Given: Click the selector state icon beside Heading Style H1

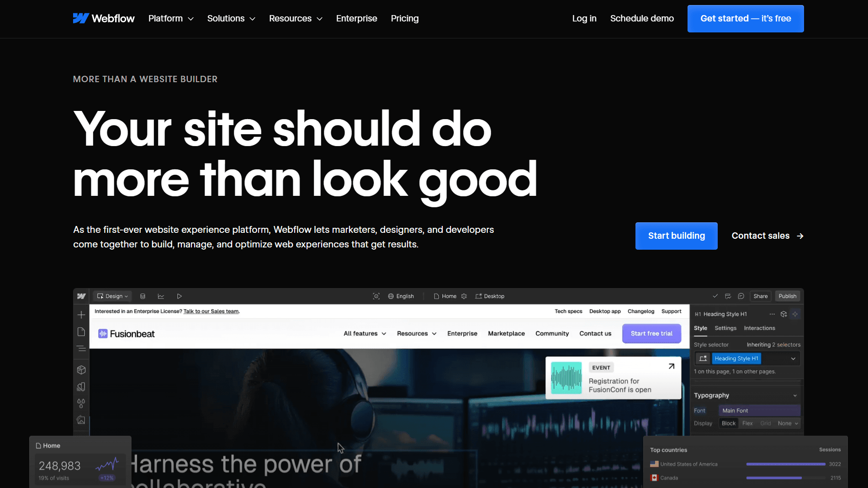Looking at the screenshot, I should [x=703, y=359].
